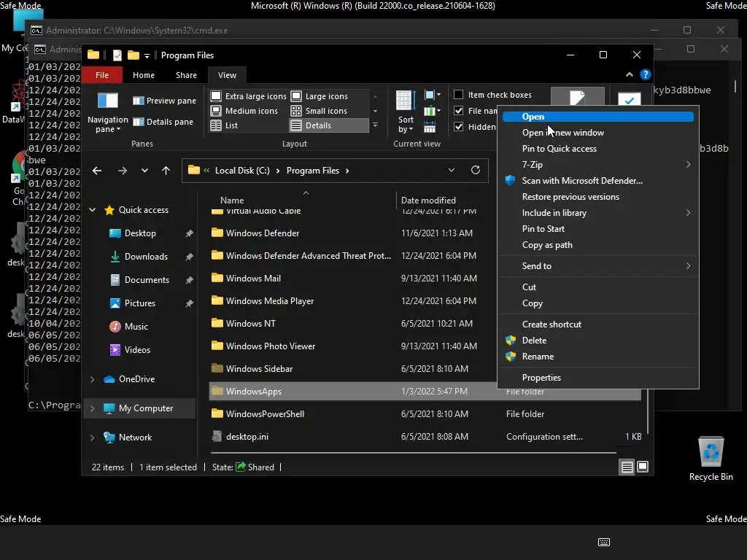Switch to details view in status bar
This screenshot has height=560, width=747.
pyautogui.click(x=627, y=467)
